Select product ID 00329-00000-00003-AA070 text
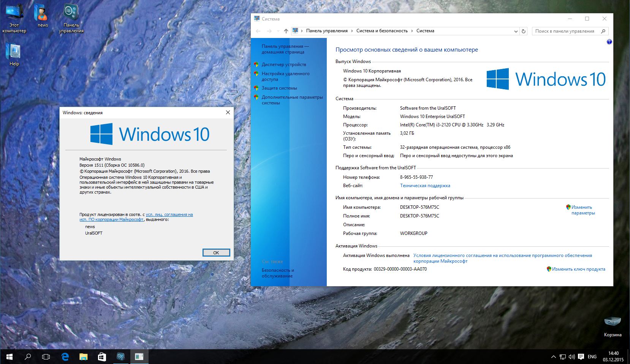The height and width of the screenshot is (364, 630). (x=400, y=269)
